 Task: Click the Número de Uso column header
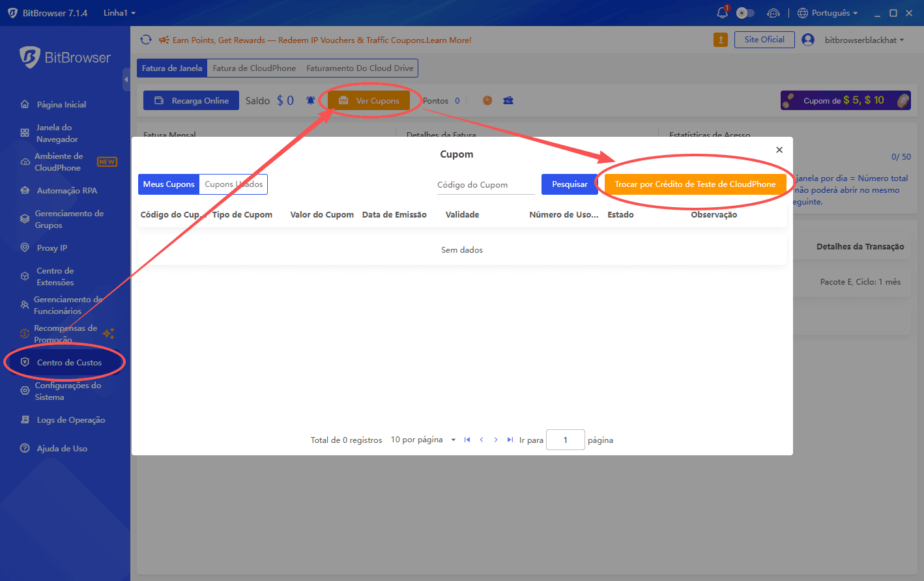coord(564,214)
